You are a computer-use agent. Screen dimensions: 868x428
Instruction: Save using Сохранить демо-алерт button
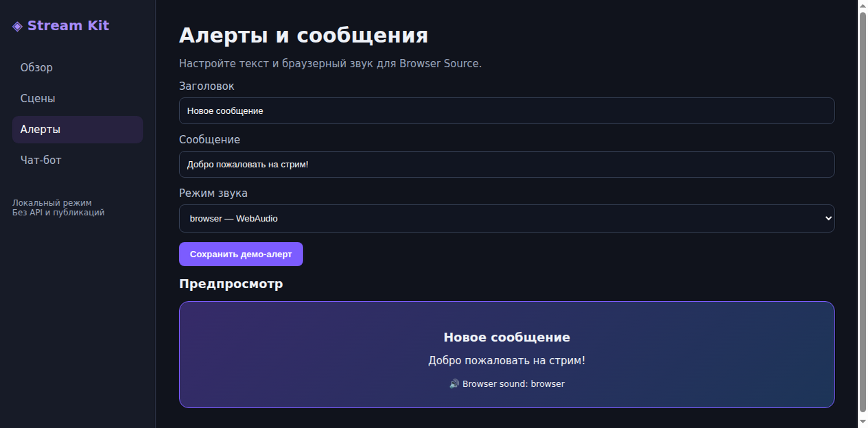241,254
